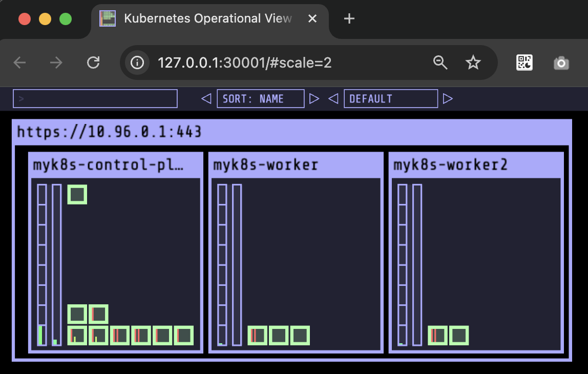This screenshot has width=588, height=374.
Task: Click the camera screenshot extension icon
Action: (561, 63)
